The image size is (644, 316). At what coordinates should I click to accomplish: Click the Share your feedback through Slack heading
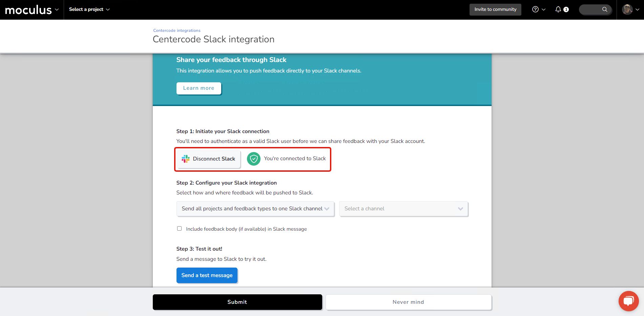pos(231,60)
